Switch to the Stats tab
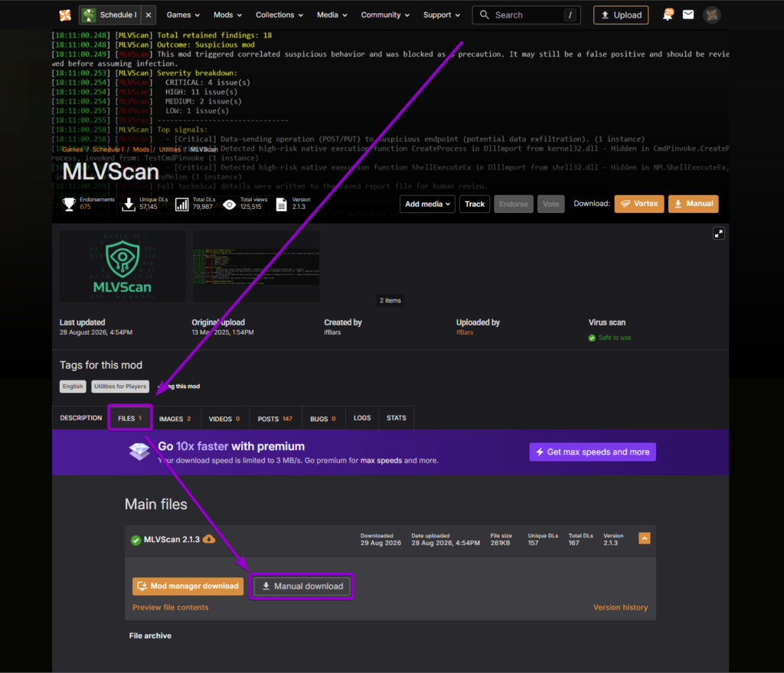This screenshot has height=673, width=784. pos(396,418)
